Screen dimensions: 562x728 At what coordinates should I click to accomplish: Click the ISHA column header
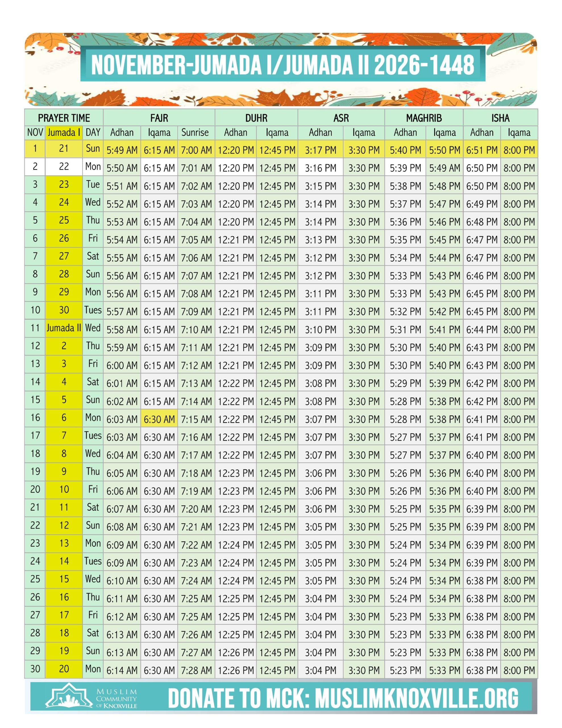500,118
